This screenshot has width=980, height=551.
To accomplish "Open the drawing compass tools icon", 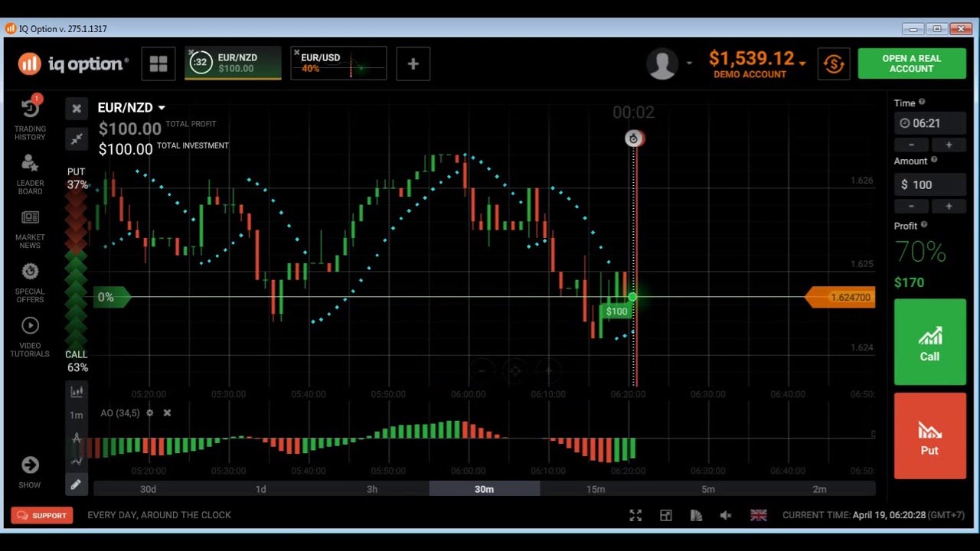I will 77,439.
